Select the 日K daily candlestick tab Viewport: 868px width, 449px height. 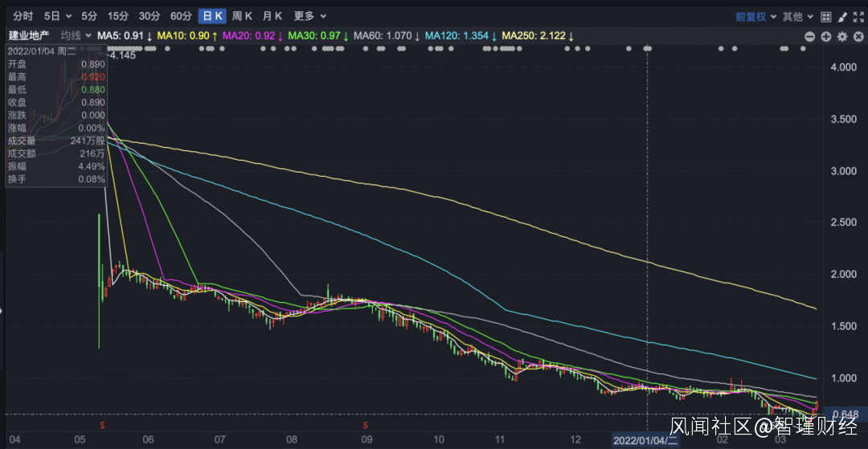(x=212, y=17)
